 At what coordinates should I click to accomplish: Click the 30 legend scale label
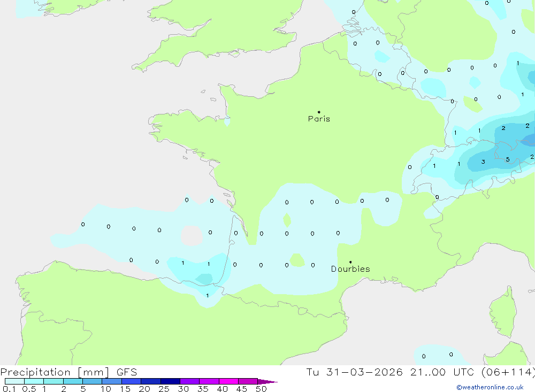pos(183,389)
